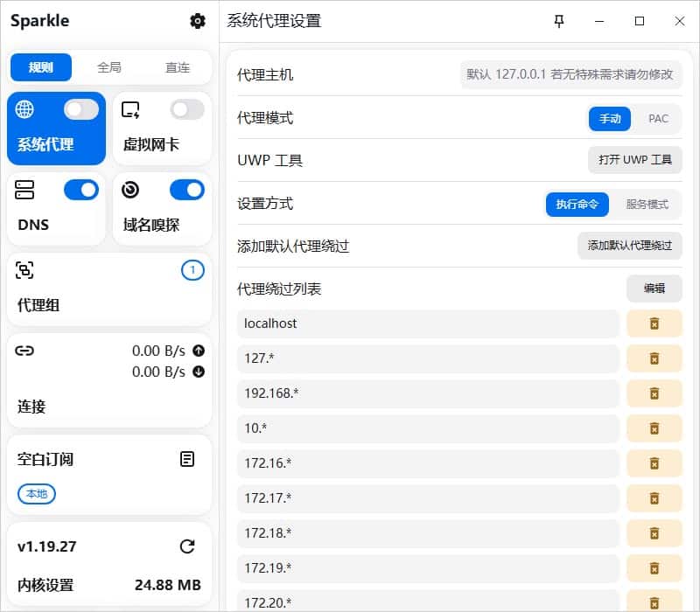Click the upload speed arrow icon
The image size is (700, 612).
pyautogui.click(x=199, y=351)
